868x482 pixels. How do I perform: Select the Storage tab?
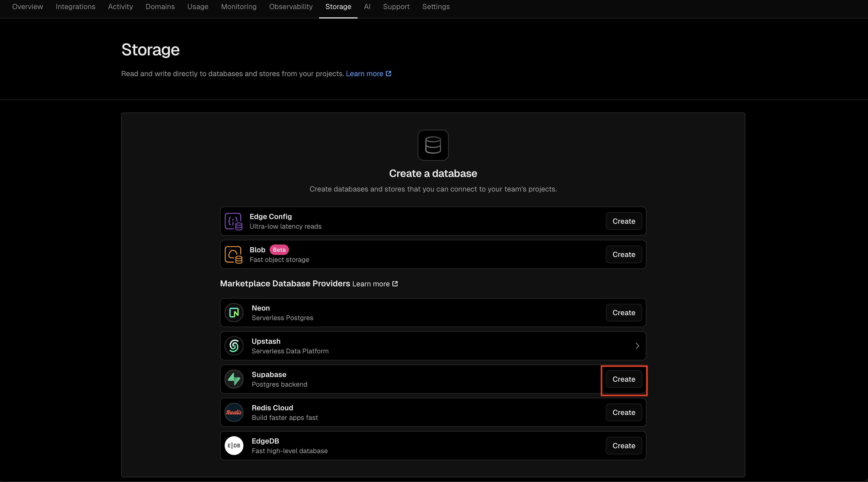coord(338,7)
